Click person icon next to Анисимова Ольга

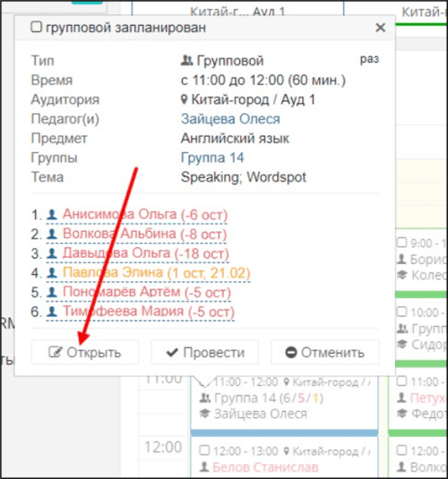tap(52, 215)
